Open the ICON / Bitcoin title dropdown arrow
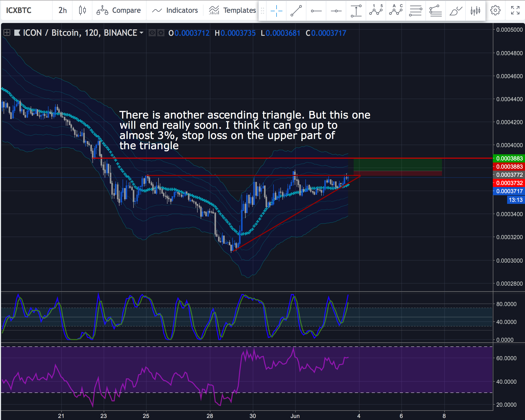This screenshot has height=420, width=525. point(141,33)
